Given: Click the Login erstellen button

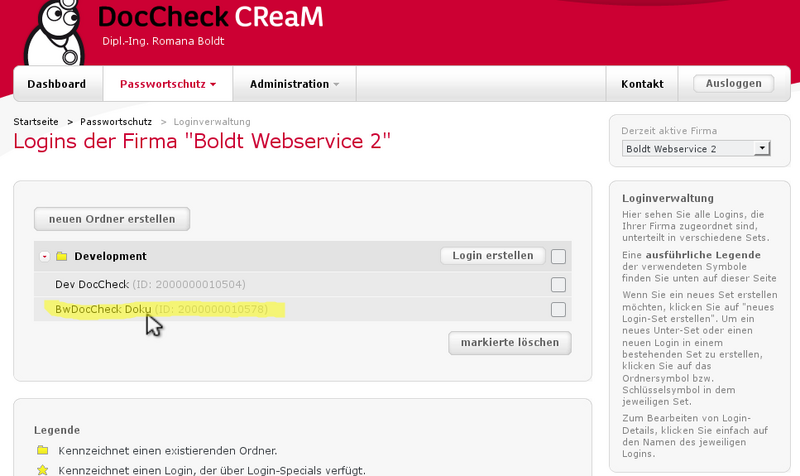Looking at the screenshot, I should click(493, 256).
